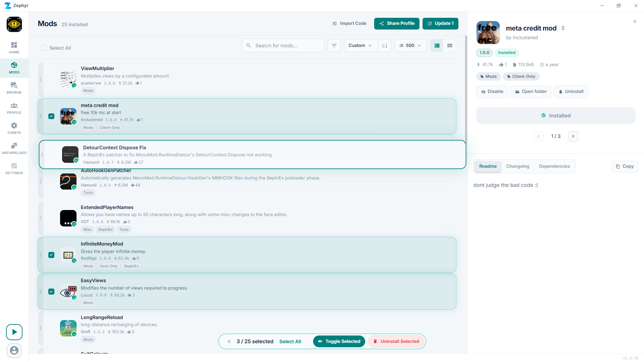Image resolution: width=644 pixels, height=362 pixels.
Task: Pin the meta credit mod
Action: [x=563, y=29]
